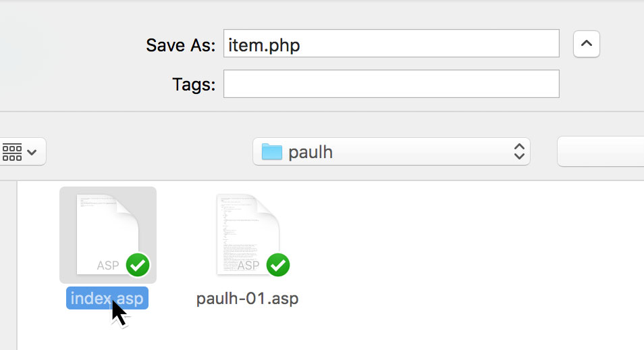Select the paulh-01.asp document icon

[248, 234]
